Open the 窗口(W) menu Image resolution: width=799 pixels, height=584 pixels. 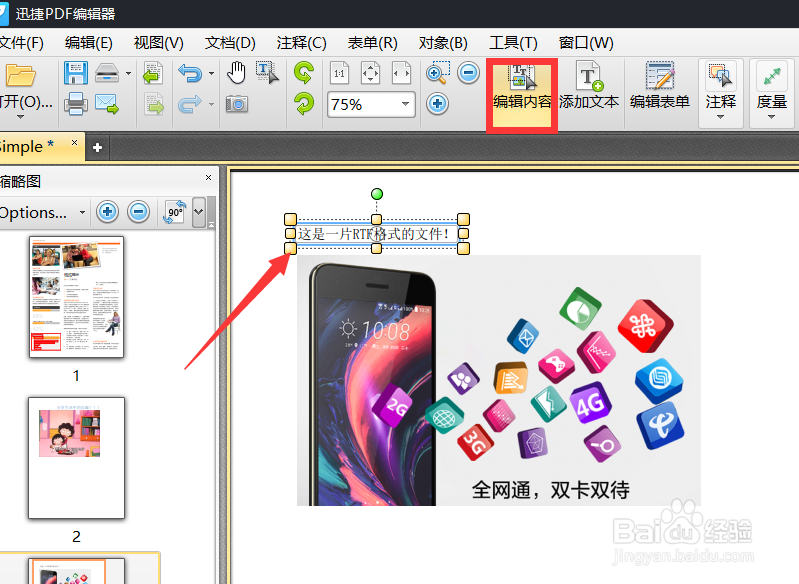pyautogui.click(x=586, y=43)
